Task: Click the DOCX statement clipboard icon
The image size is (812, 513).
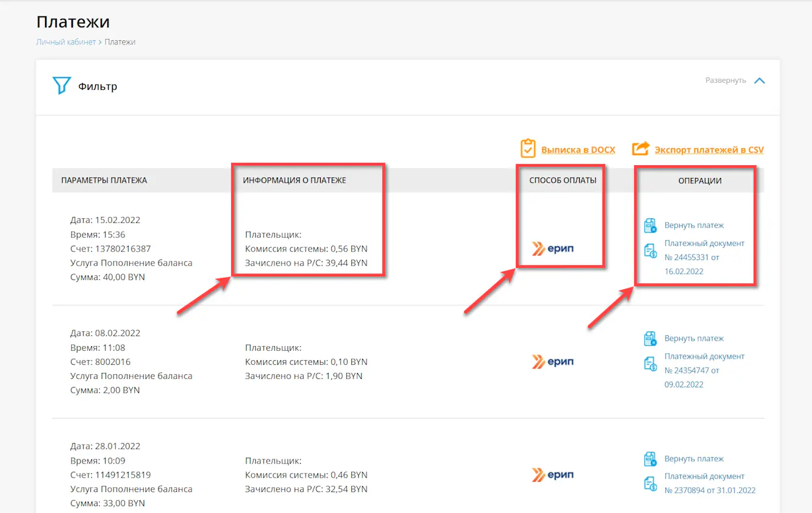Action: [527, 149]
